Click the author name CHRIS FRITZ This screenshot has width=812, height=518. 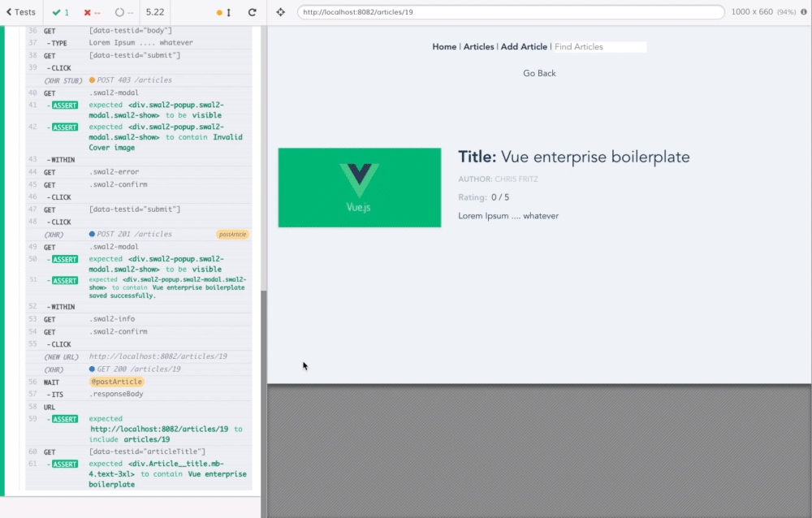pyautogui.click(x=516, y=179)
